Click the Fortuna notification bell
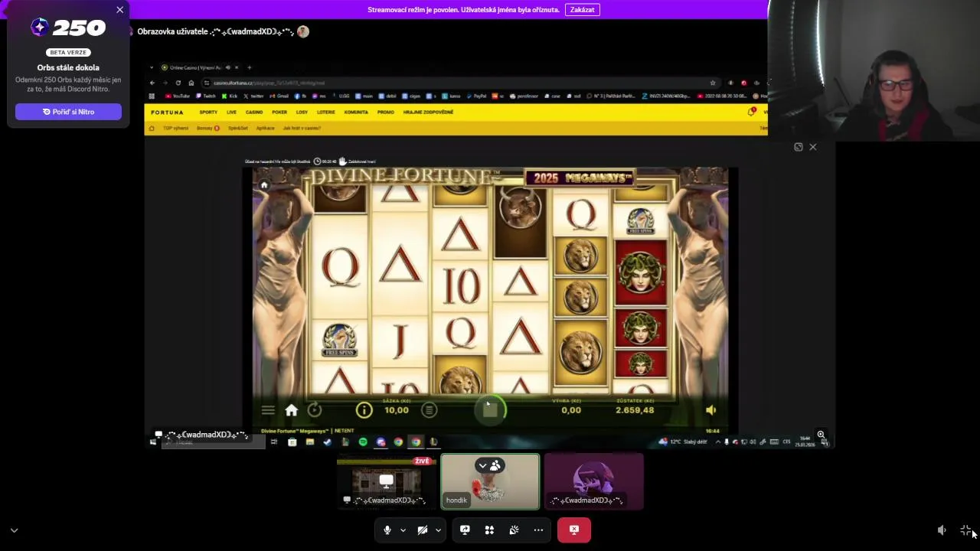The image size is (980, 551). tap(751, 112)
